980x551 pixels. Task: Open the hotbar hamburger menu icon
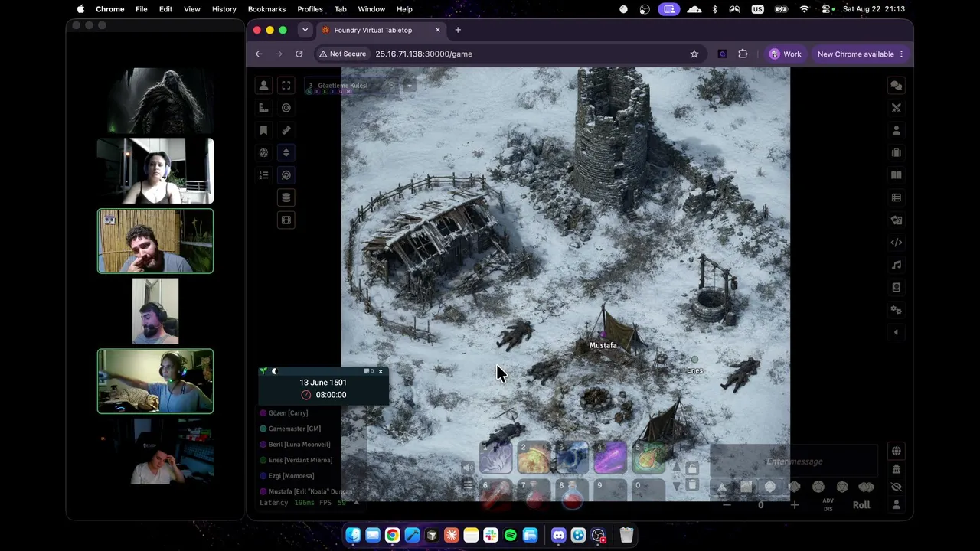(x=468, y=484)
